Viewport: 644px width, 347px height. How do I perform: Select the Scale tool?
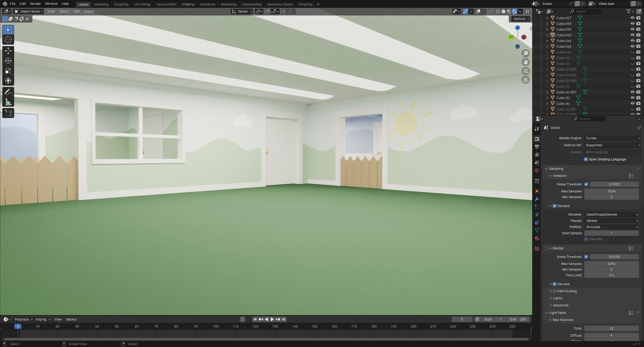click(8, 71)
